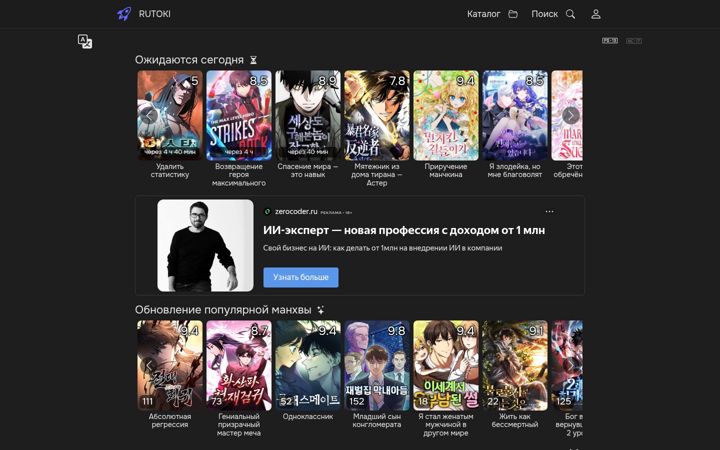Open the zerocoder.ru advertiser link
Viewport: 720px width, 450px height.
click(x=296, y=212)
